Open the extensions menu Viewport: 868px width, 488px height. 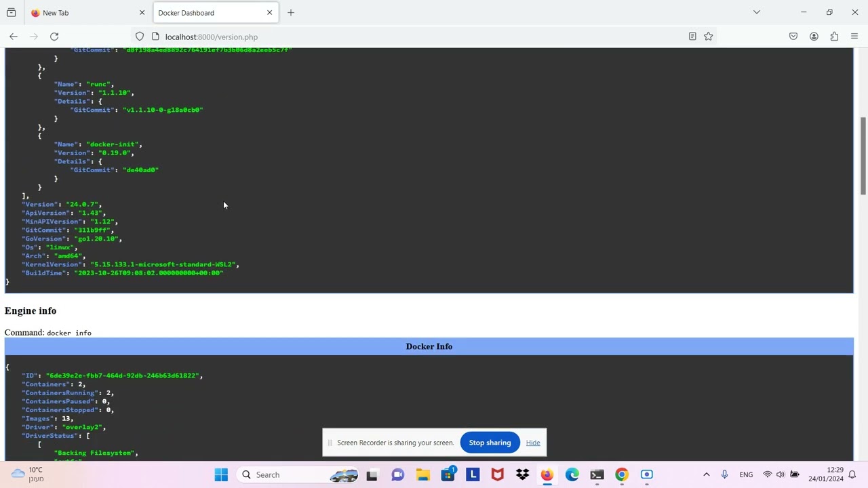coord(834,37)
